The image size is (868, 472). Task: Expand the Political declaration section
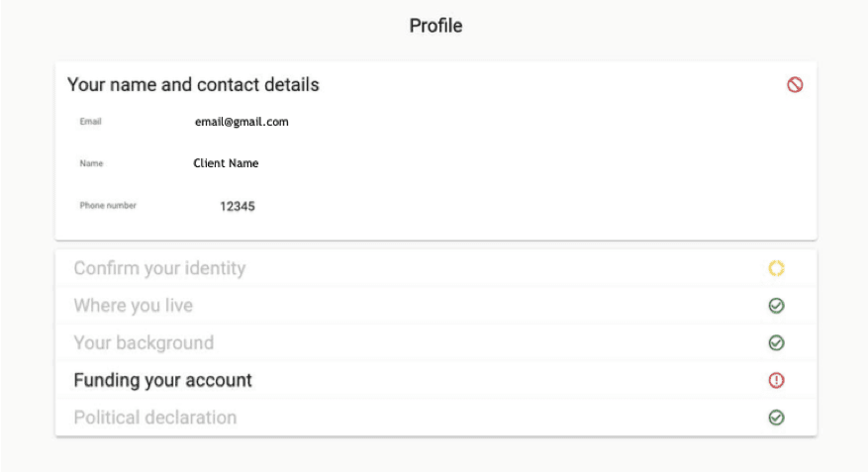pyautogui.click(x=436, y=418)
